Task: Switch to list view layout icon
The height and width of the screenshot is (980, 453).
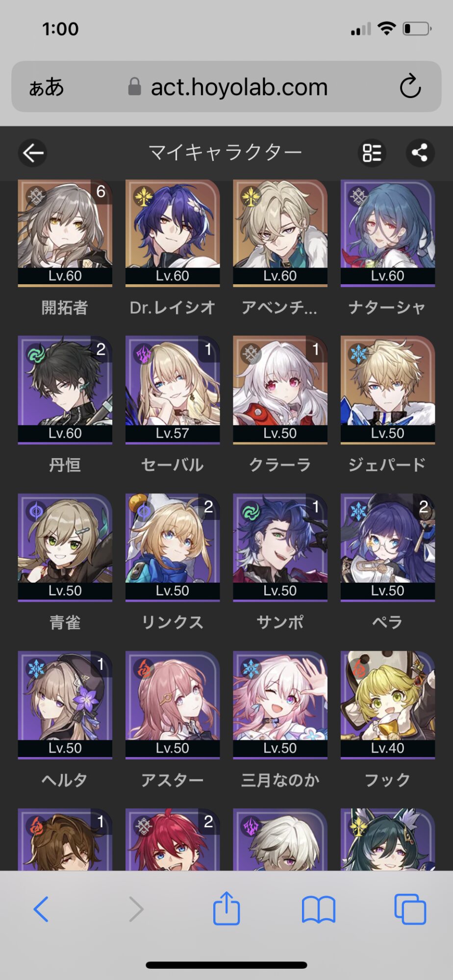Action: point(372,153)
